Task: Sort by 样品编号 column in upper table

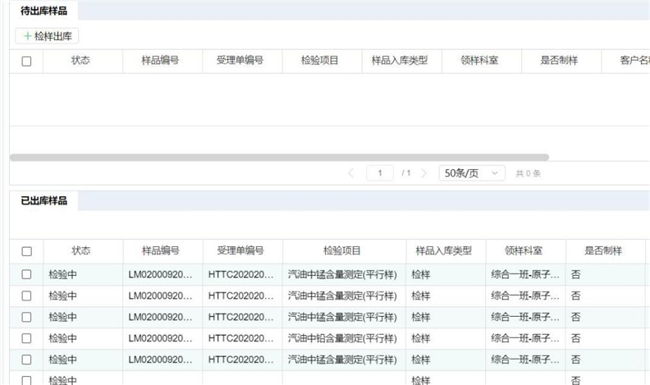Action: (160, 61)
